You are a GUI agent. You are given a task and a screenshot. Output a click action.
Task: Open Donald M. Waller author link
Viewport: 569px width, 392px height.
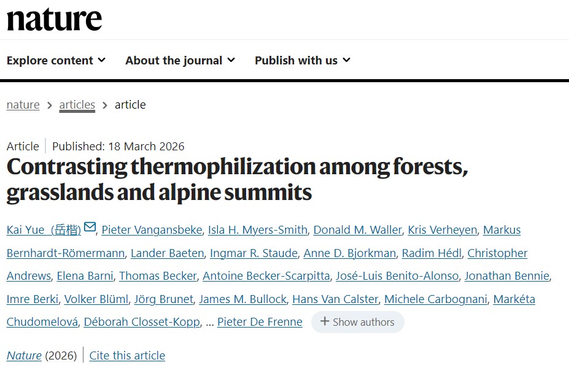click(357, 230)
